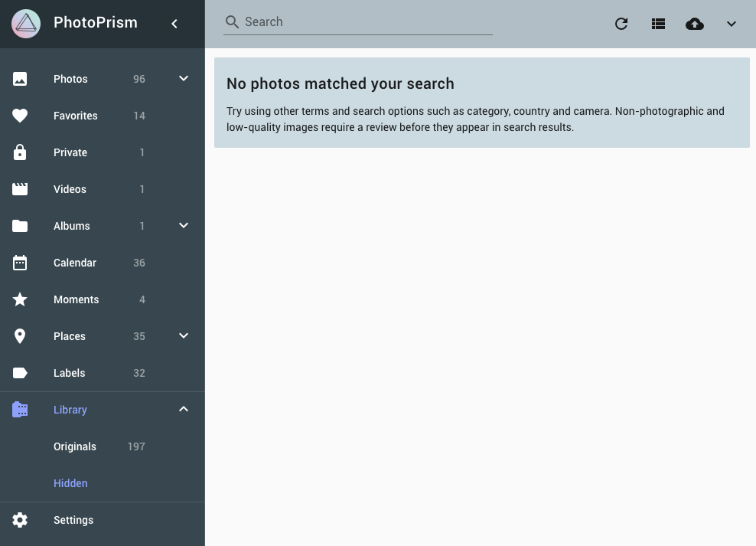
Task: Open Settings from the sidebar
Action: (73, 520)
